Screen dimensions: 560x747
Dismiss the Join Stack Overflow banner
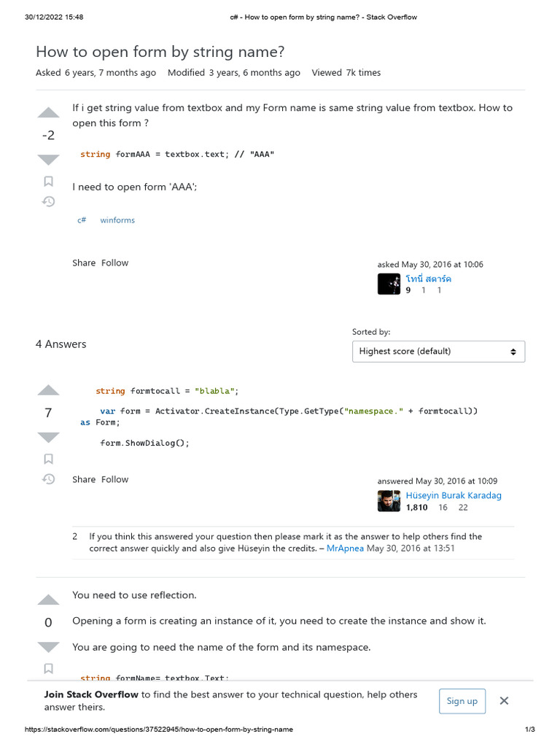(504, 701)
